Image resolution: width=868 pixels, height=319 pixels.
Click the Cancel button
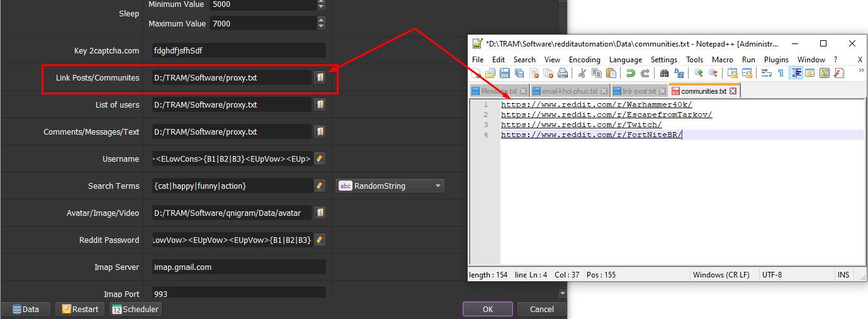click(x=542, y=309)
